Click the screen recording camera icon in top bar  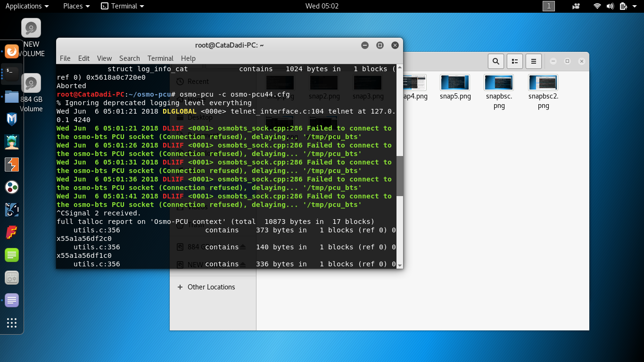point(576,6)
